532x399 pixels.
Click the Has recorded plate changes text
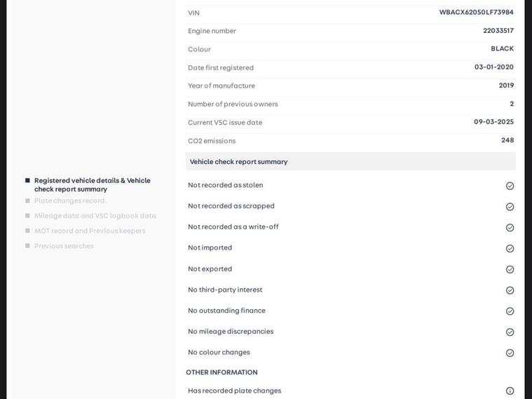coord(234,391)
